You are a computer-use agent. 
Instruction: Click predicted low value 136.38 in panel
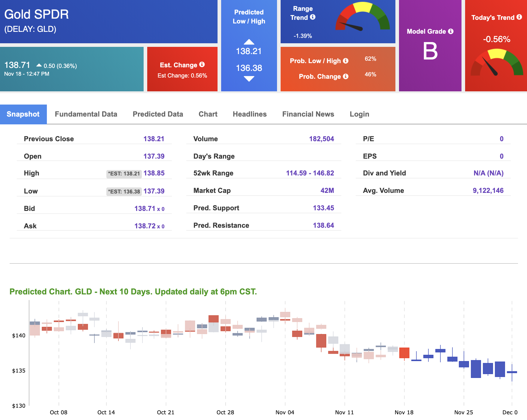click(x=249, y=68)
